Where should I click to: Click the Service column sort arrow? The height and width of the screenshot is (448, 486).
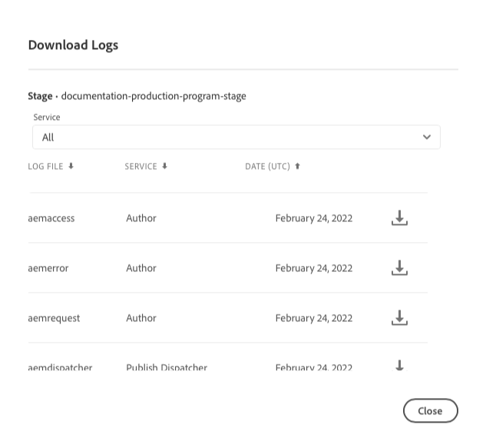(164, 166)
